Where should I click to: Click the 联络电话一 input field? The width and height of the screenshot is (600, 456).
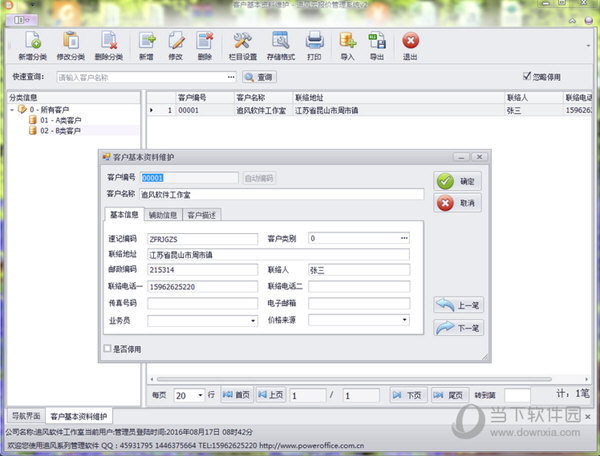click(x=202, y=287)
